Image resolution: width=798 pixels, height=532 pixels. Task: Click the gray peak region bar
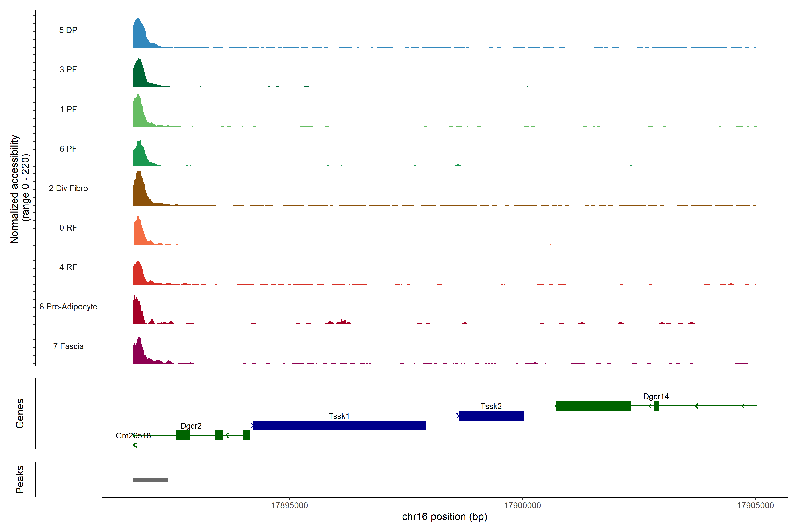point(150,480)
